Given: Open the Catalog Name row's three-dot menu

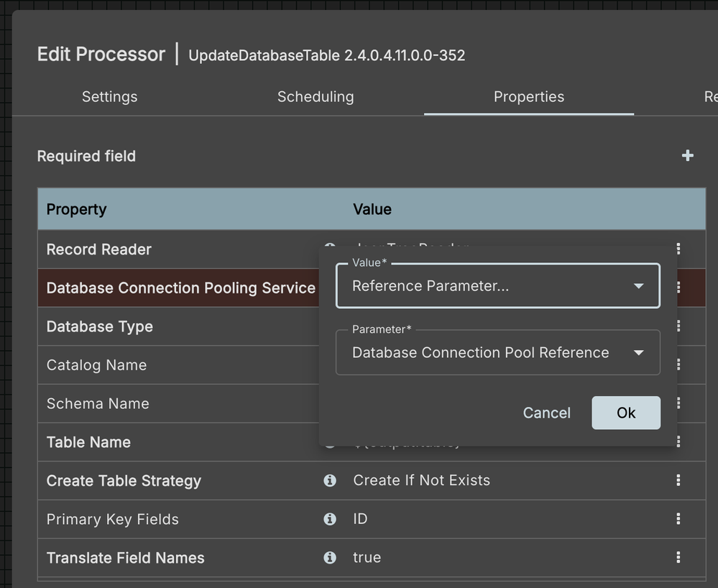Looking at the screenshot, I should [678, 364].
